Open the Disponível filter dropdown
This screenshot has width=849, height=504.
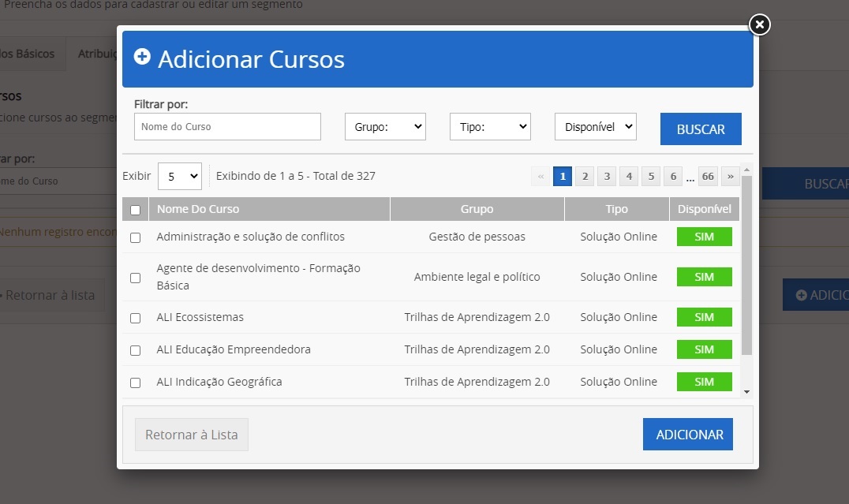(595, 127)
